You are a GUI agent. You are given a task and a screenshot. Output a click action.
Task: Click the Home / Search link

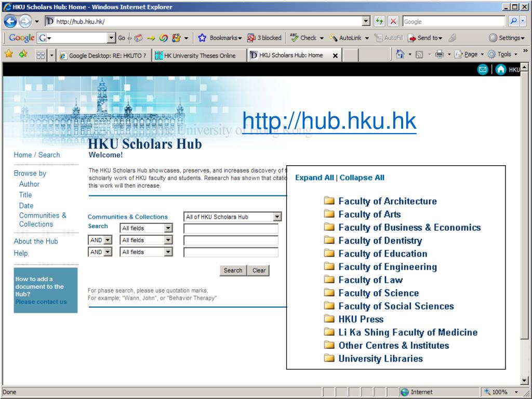tap(37, 155)
